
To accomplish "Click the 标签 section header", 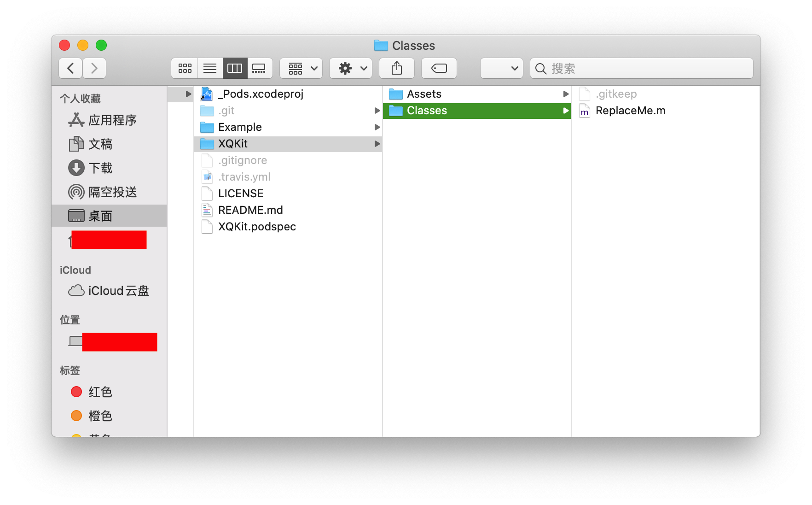I will coord(70,370).
